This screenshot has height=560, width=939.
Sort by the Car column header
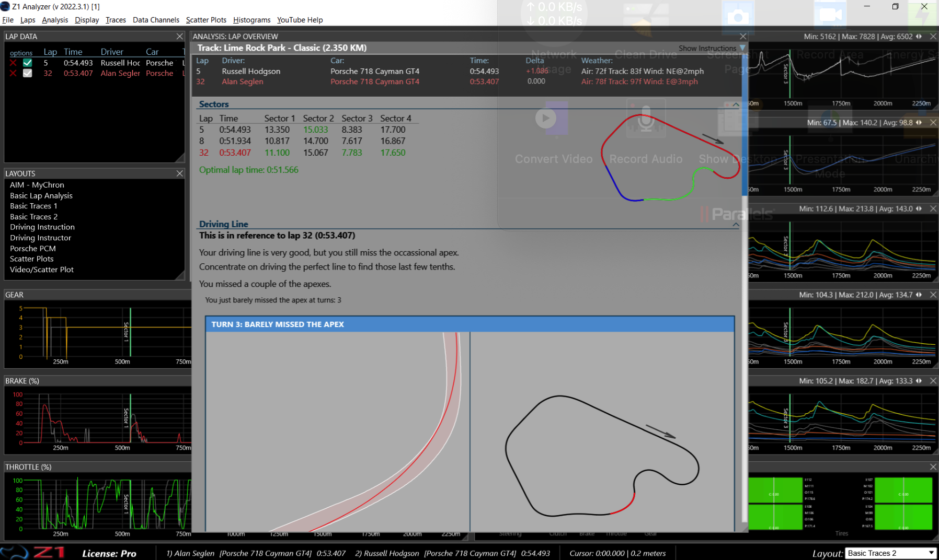click(x=152, y=52)
